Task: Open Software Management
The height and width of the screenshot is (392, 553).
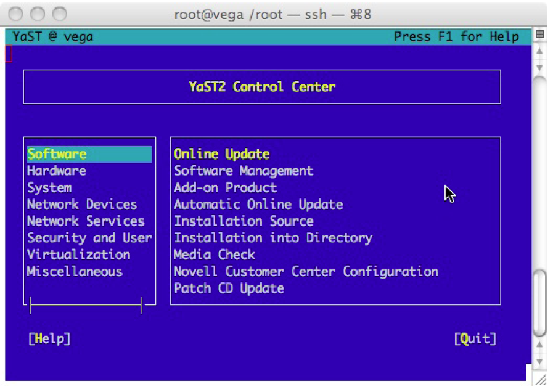Action: coord(244,171)
